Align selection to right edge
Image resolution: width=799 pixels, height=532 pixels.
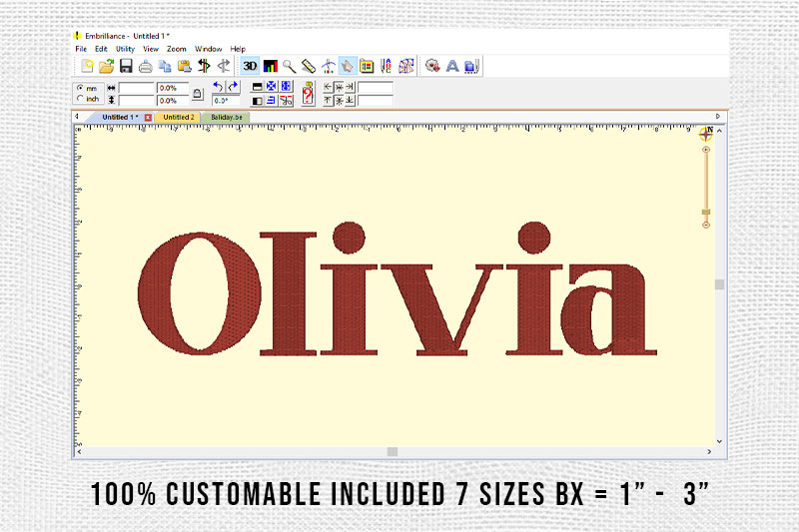click(x=350, y=87)
